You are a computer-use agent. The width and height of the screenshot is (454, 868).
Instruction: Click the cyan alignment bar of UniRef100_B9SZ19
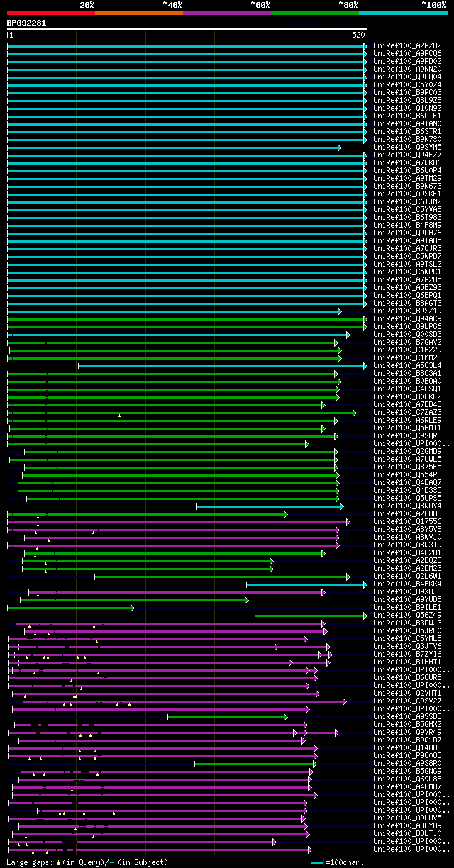[x=175, y=311]
